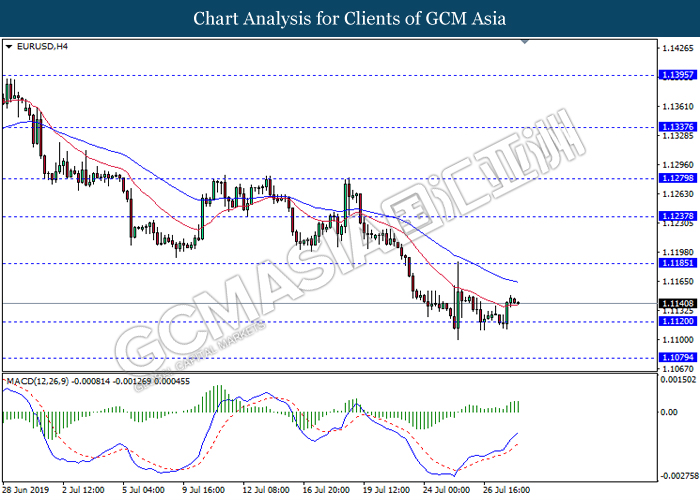Click the 1.12960 price scale value
The width and height of the screenshot is (700, 500).
coord(678,165)
